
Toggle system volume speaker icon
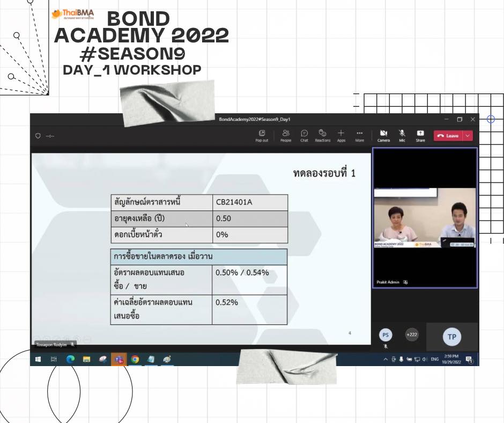(425, 360)
